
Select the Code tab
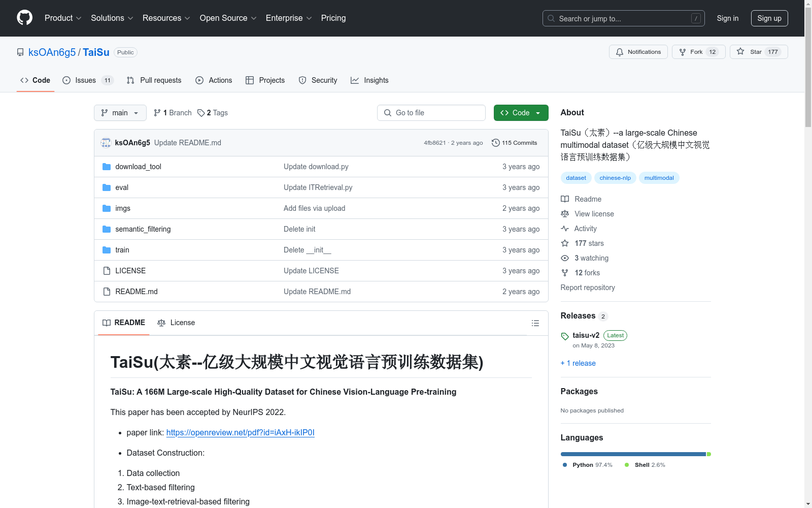pos(35,80)
